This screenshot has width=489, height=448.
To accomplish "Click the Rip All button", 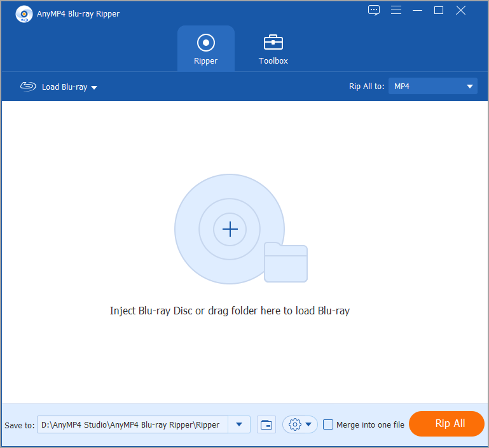I will [446, 424].
